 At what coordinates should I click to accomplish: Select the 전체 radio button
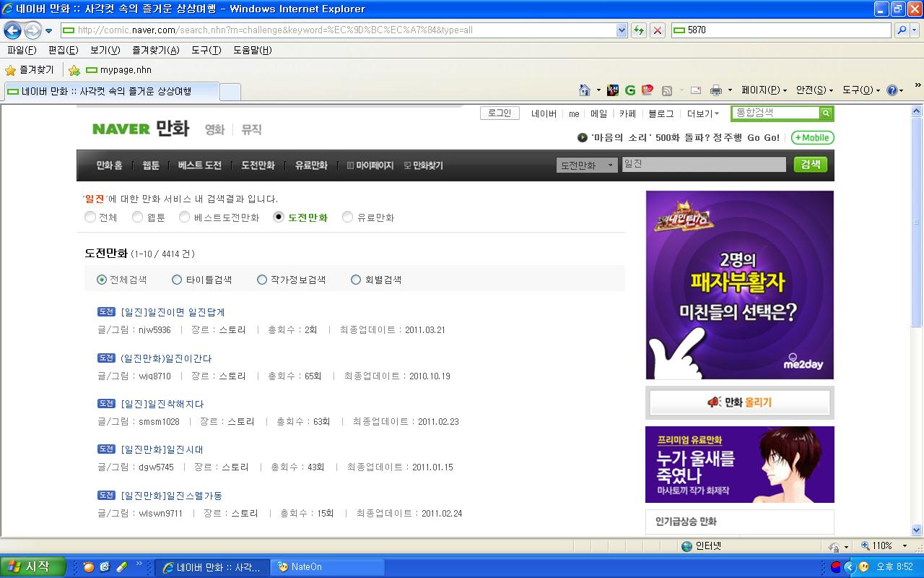(90, 217)
